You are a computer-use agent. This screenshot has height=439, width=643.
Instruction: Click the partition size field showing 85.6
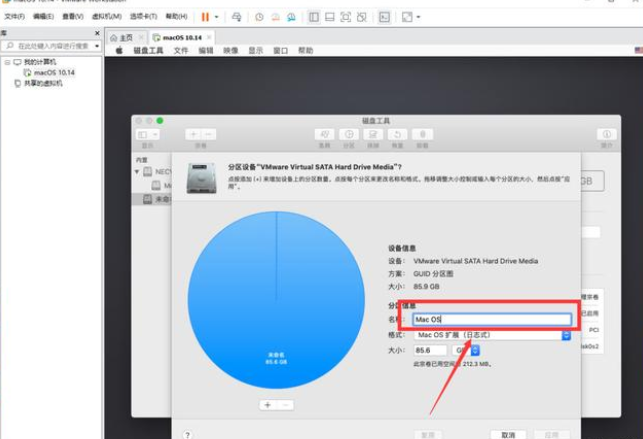tap(431, 351)
